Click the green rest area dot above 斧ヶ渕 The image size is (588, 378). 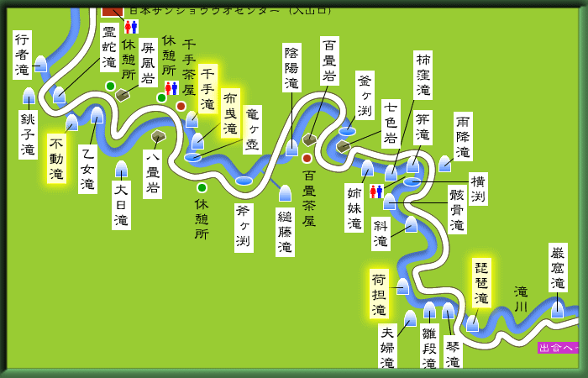coord(202,187)
